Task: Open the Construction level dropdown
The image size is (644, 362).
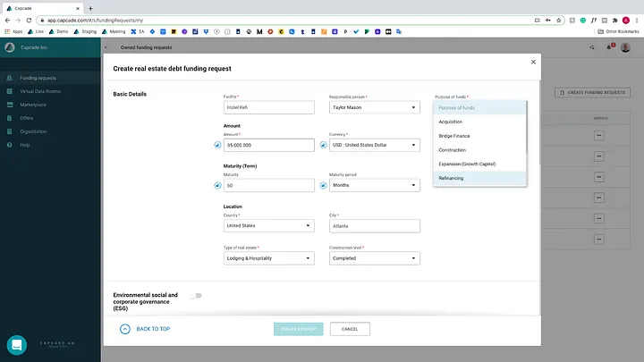Action: [x=375, y=258]
